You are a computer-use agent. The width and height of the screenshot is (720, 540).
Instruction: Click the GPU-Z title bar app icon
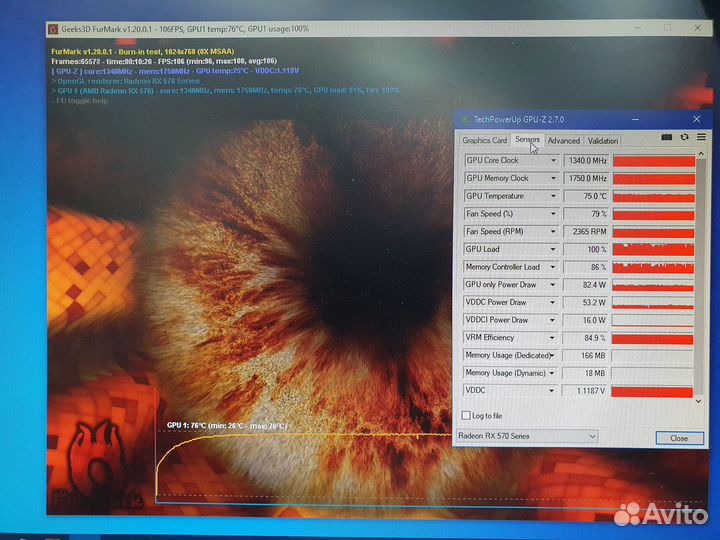coord(465,120)
